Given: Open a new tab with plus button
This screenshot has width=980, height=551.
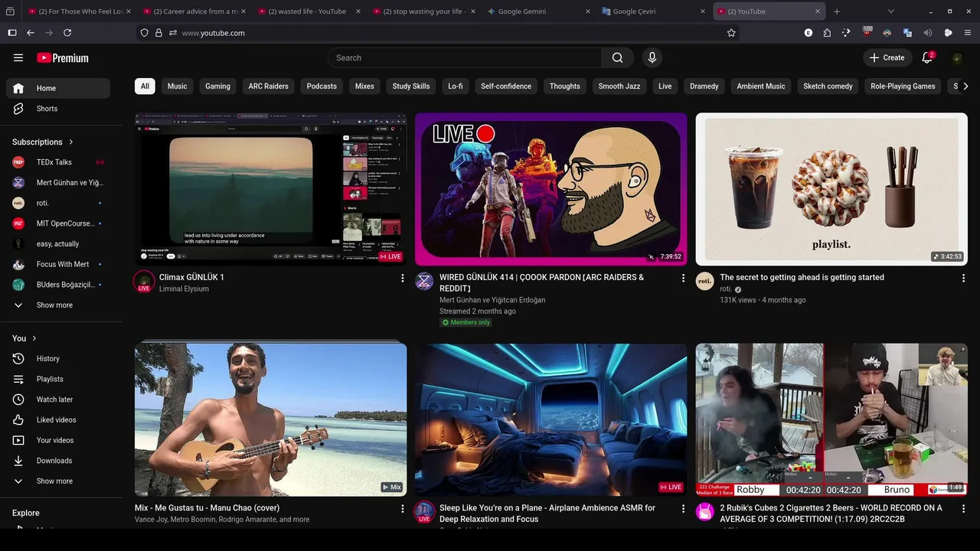Looking at the screenshot, I should tap(837, 11).
